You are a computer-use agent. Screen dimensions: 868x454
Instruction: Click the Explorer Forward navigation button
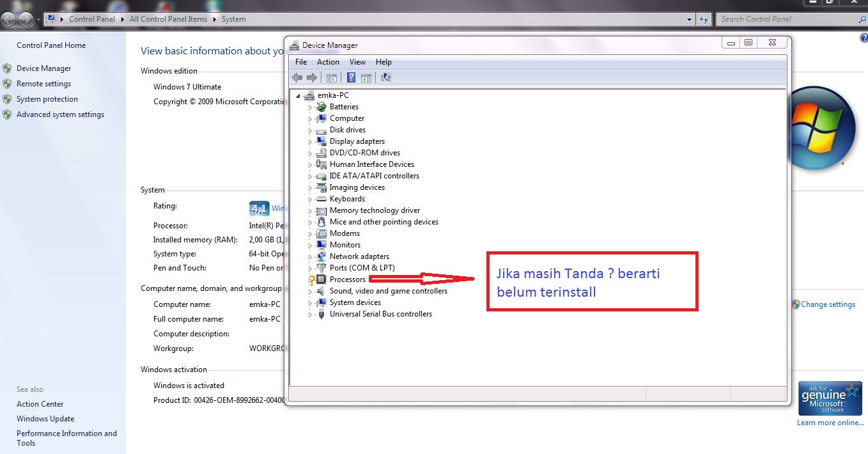coord(26,19)
